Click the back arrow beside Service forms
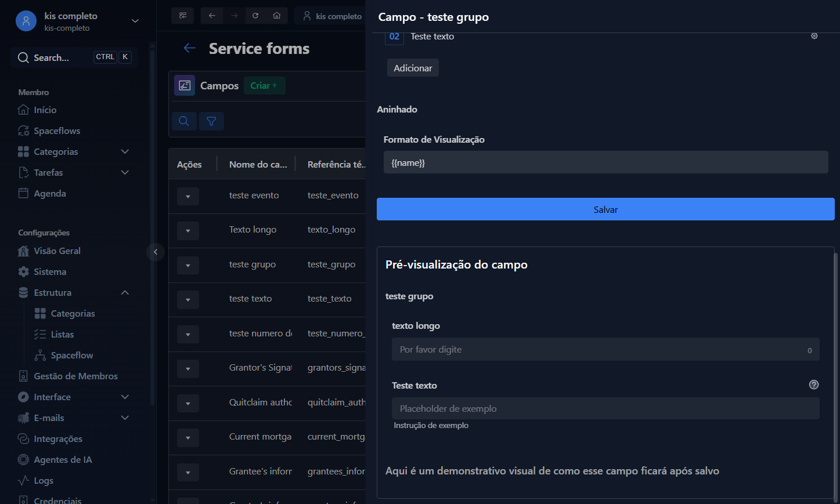 [189, 48]
